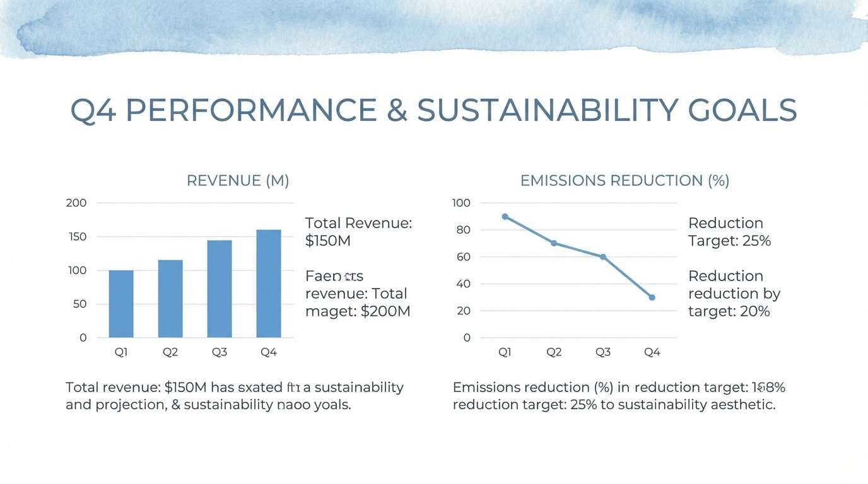Click the text mentioning $200M
Screen dimensions: 868x484
pos(358,294)
